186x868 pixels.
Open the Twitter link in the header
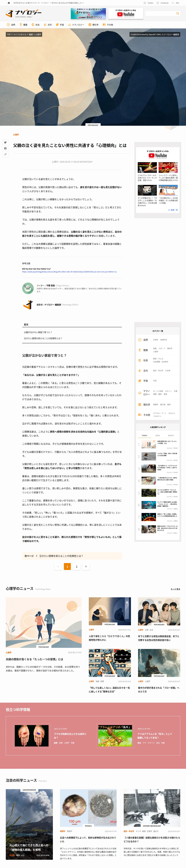point(148,3)
